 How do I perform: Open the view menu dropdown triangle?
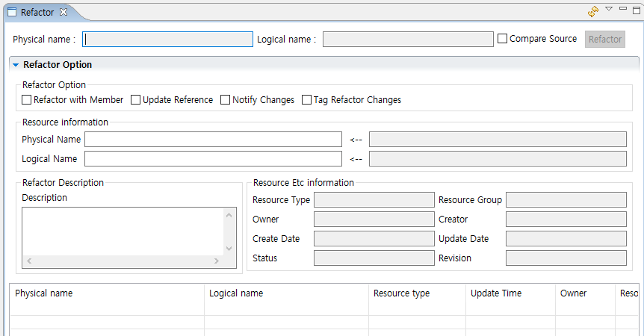click(609, 10)
